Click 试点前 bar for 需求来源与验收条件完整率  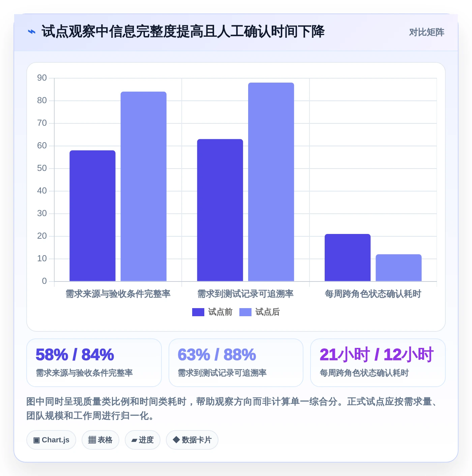[x=92, y=216]
